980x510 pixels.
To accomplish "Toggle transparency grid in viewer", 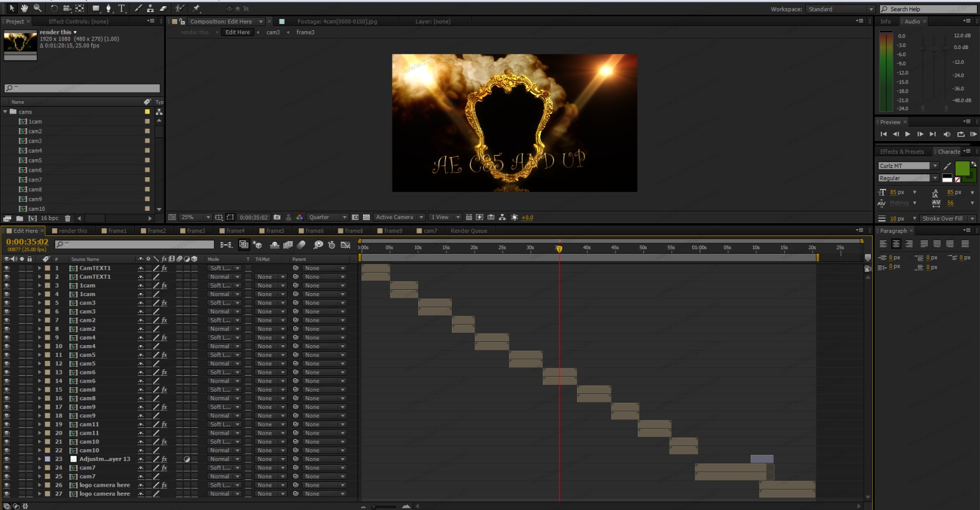I will click(367, 217).
